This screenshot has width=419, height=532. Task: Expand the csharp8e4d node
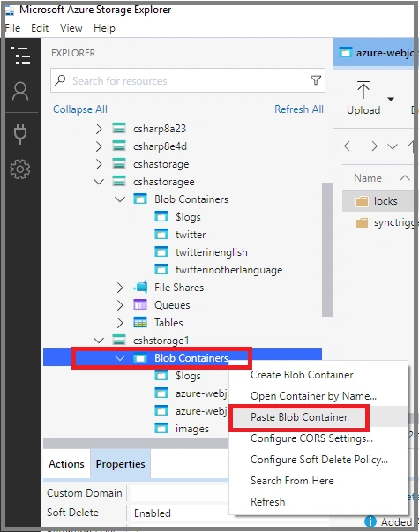click(x=99, y=146)
